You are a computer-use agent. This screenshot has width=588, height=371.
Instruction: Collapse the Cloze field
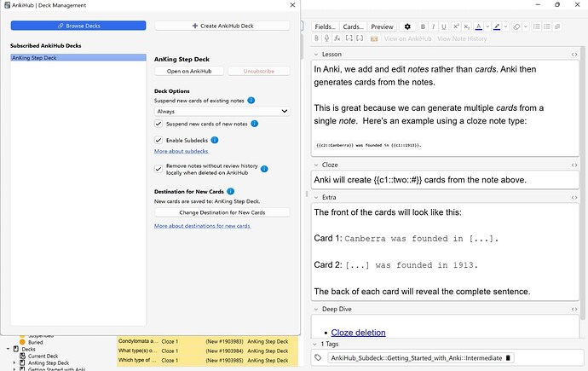(x=316, y=165)
